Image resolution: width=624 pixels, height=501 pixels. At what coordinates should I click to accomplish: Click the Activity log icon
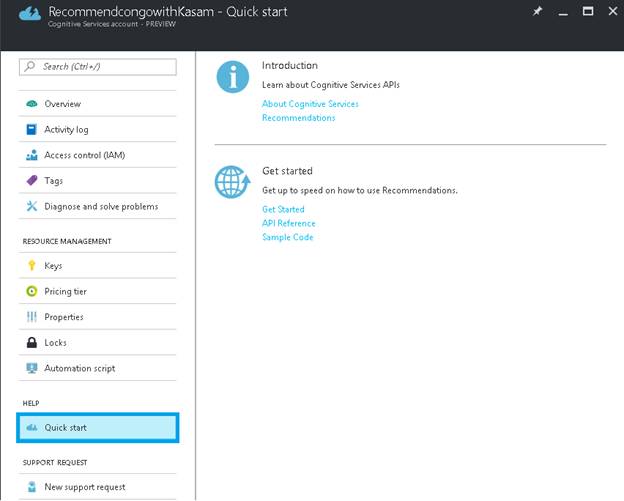tap(32, 130)
